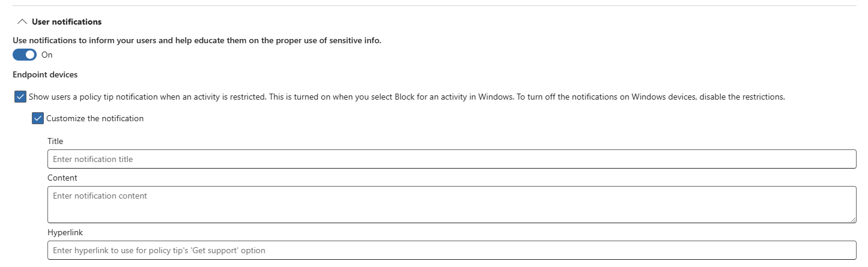This screenshot has width=868, height=267.
Task: Uncheck the show policy tip notification checkbox
Action: [x=20, y=97]
